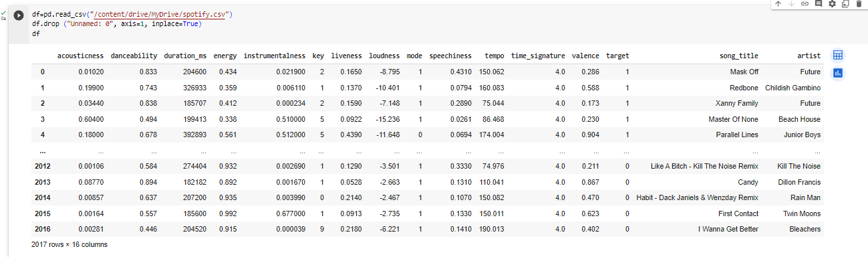The height and width of the screenshot is (257, 868).
Task: Select valence value 0.904
Action: 590,135
